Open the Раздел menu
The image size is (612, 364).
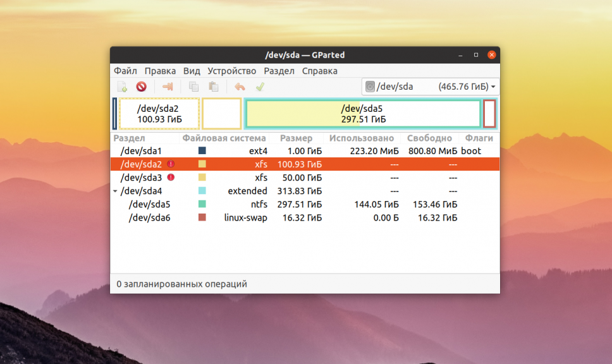point(279,71)
